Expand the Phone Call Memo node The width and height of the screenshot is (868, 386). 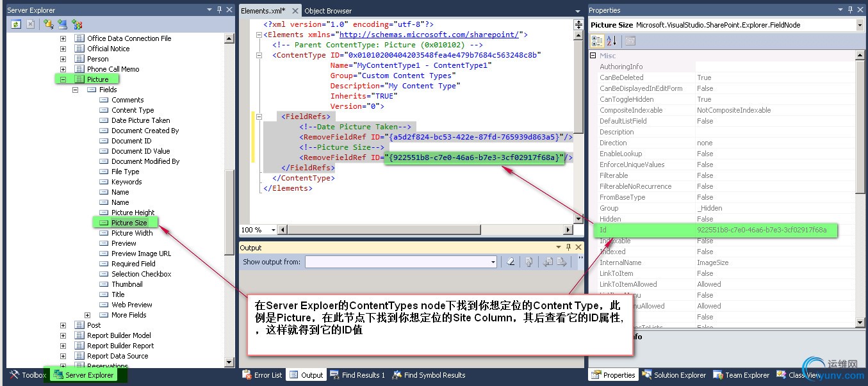[63, 69]
